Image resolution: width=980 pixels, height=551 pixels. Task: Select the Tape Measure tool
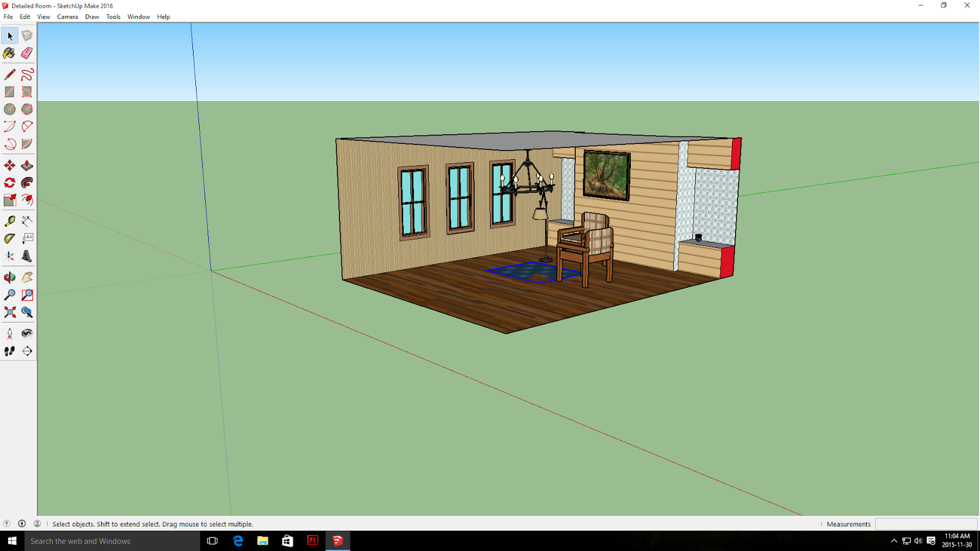[10, 221]
